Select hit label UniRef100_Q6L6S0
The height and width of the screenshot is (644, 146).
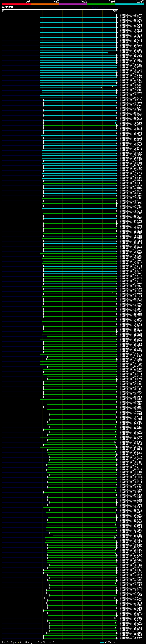point(131,48)
